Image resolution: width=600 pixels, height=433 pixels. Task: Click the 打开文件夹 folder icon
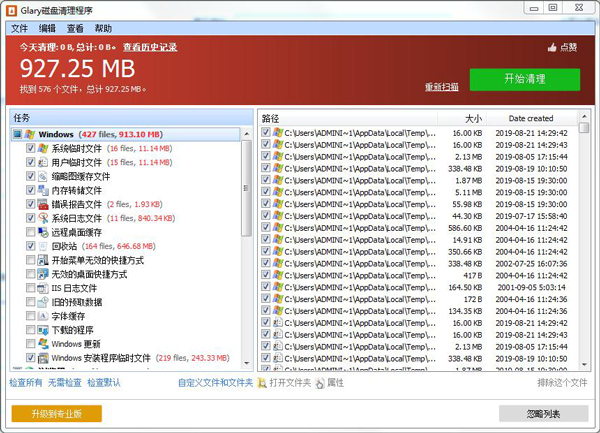[x=262, y=383]
